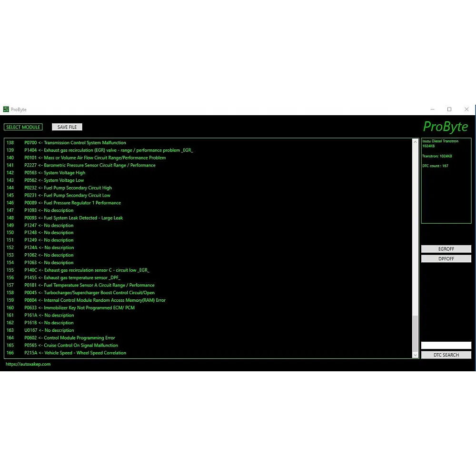Select the P0700 Transmission Control System row
Screen dimensions: 476x476
click(75, 143)
